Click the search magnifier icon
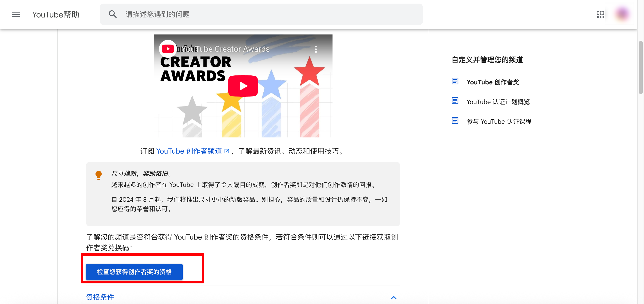 point(112,14)
